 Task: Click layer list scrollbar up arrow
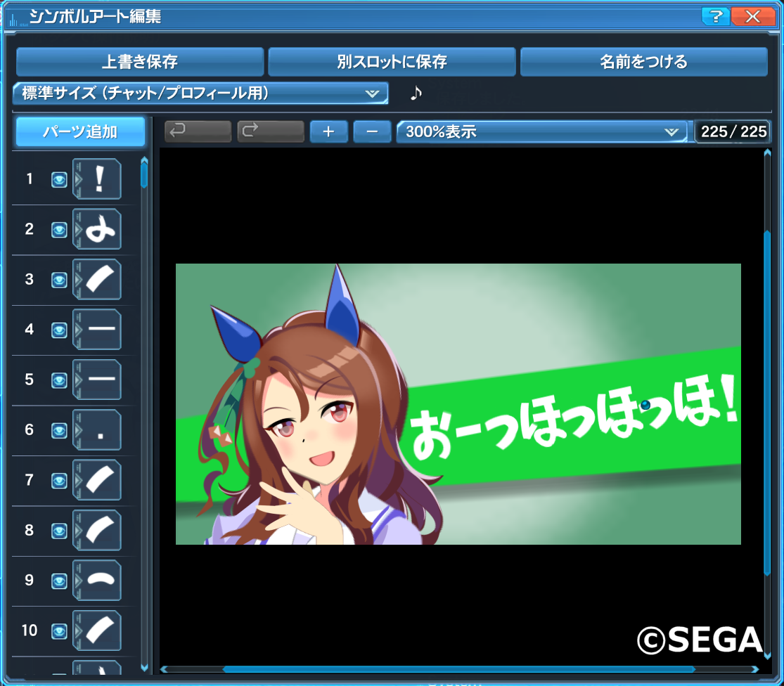click(x=145, y=160)
